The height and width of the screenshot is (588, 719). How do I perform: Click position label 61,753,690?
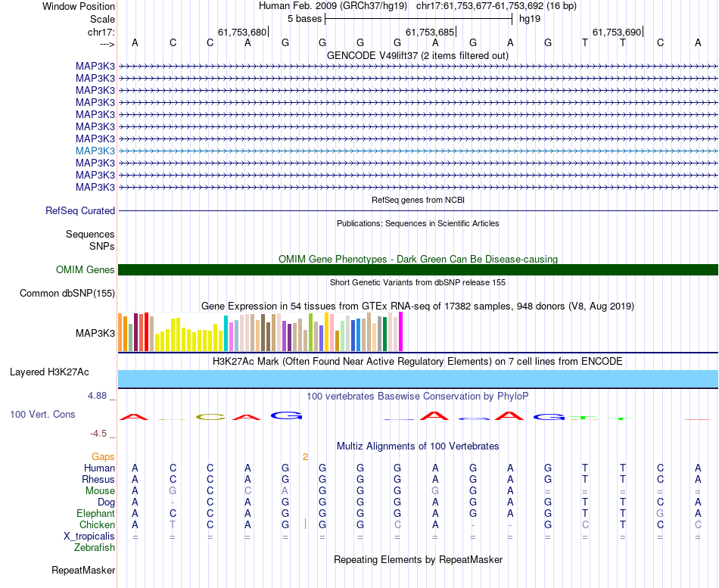point(617,32)
